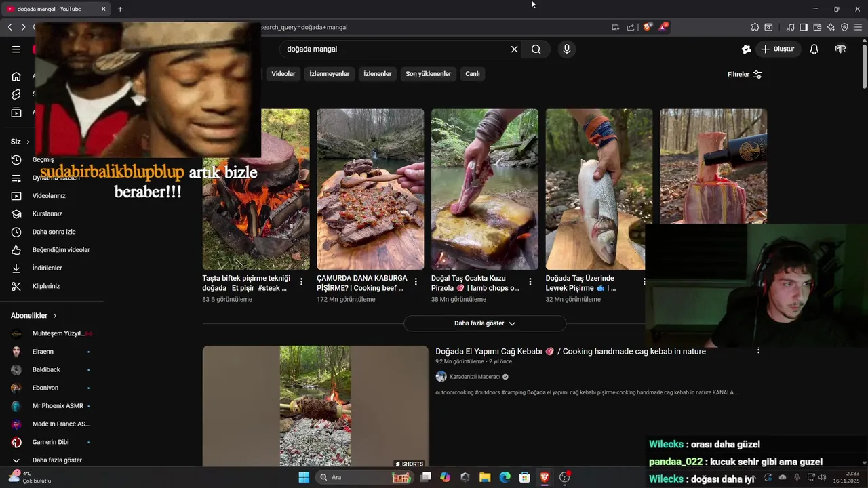Open the Cağ Kebabı video thumbnail

315,407
